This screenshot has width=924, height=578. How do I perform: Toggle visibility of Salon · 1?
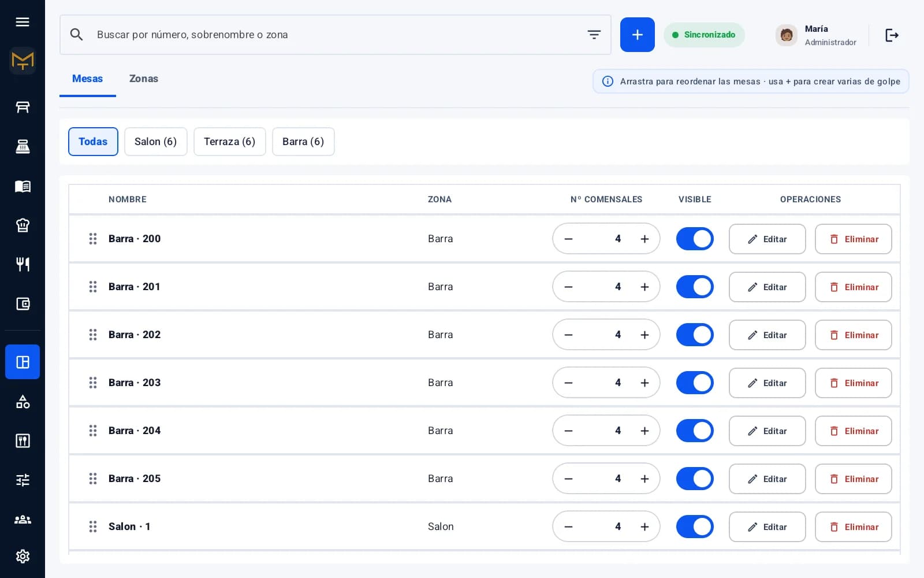tap(695, 527)
